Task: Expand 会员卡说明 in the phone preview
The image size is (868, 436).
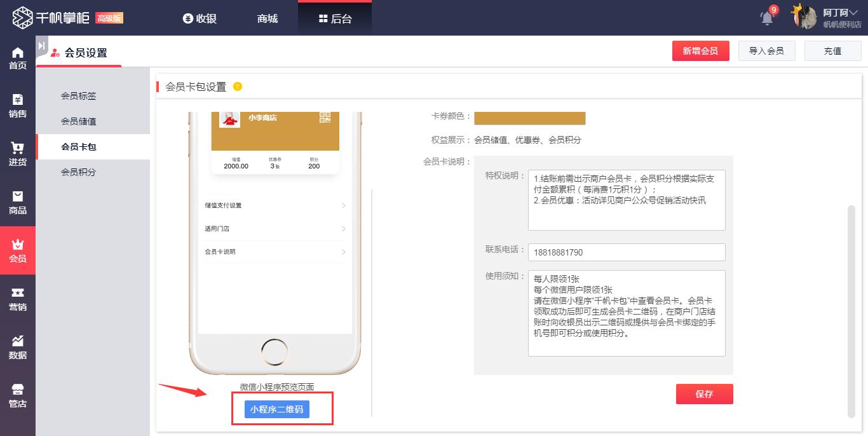Action: click(x=275, y=252)
